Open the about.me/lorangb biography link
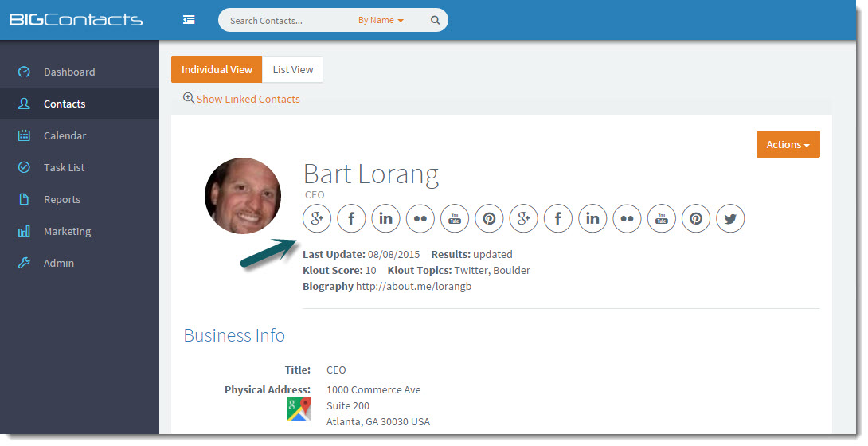This screenshot has width=868, height=446. [413, 286]
